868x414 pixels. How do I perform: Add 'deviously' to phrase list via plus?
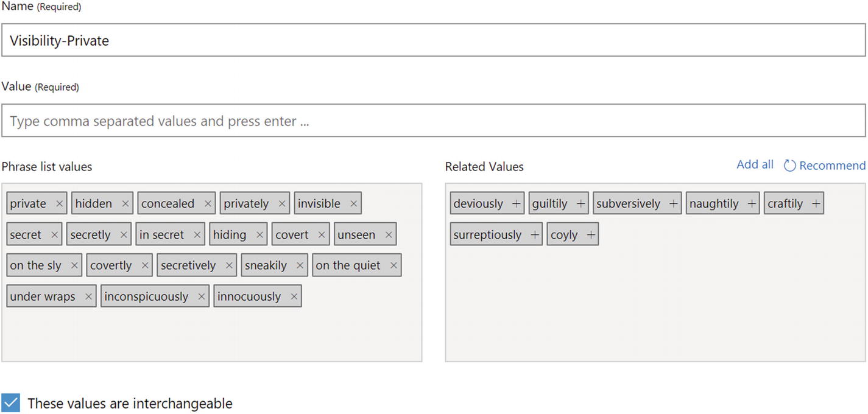516,204
